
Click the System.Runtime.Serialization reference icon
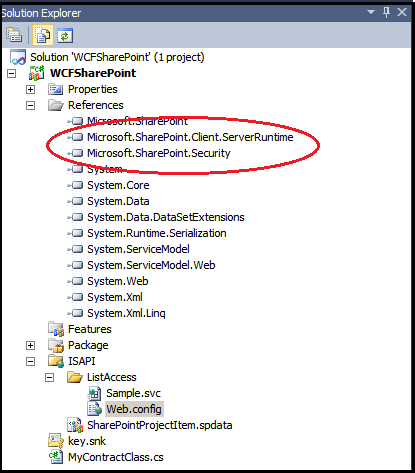pos(76,233)
